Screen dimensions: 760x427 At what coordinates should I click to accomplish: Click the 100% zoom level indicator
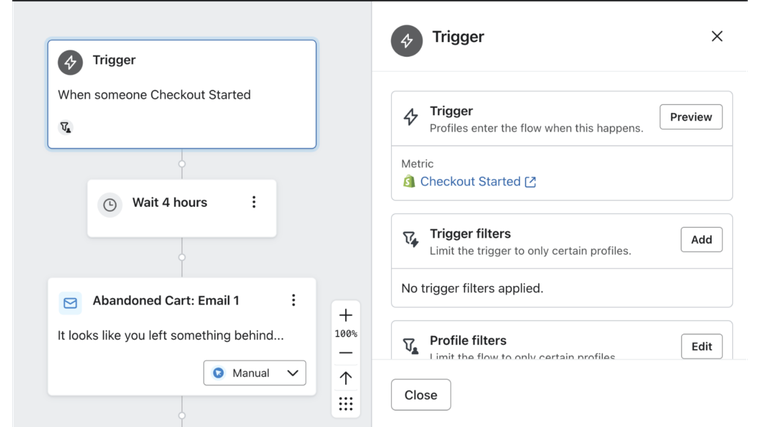[346, 334]
